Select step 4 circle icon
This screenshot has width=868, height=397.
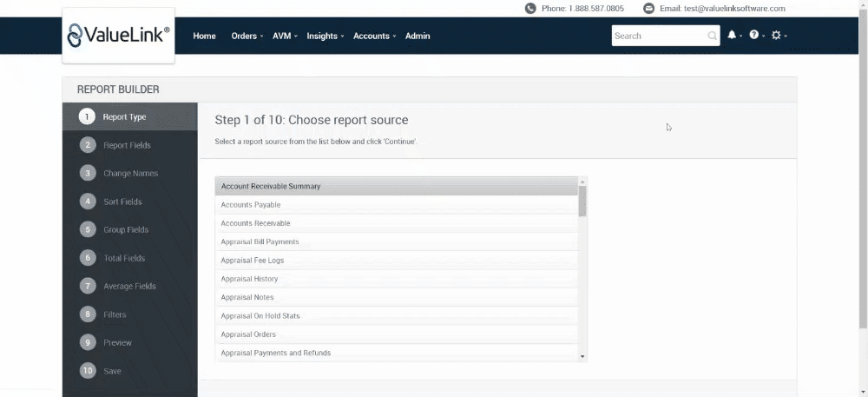(x=88, y=202)
